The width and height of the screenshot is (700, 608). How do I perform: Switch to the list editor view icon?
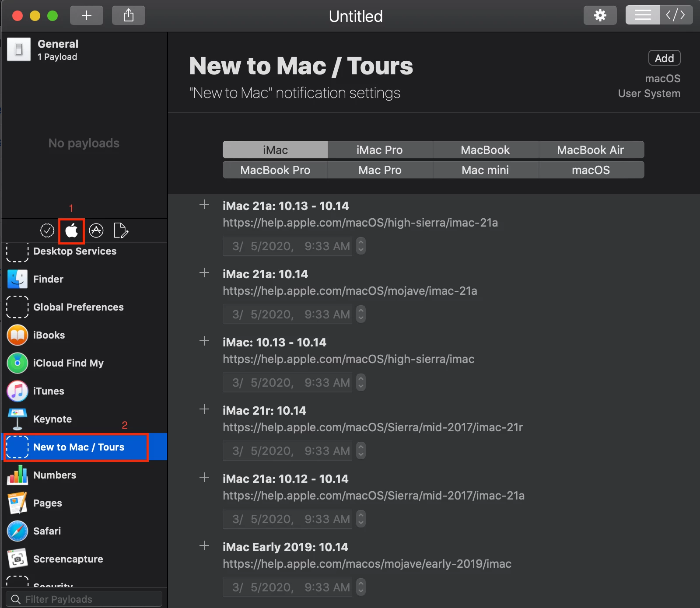[643, 15]
